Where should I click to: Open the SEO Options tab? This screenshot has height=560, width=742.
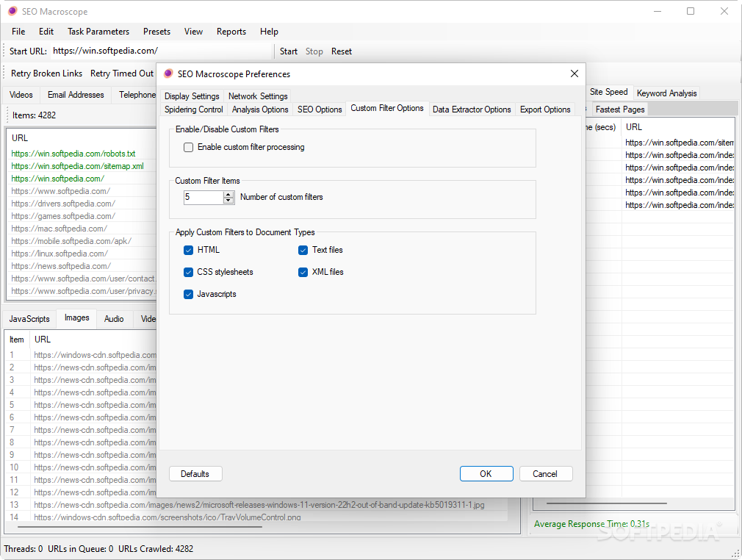[320, 110]
